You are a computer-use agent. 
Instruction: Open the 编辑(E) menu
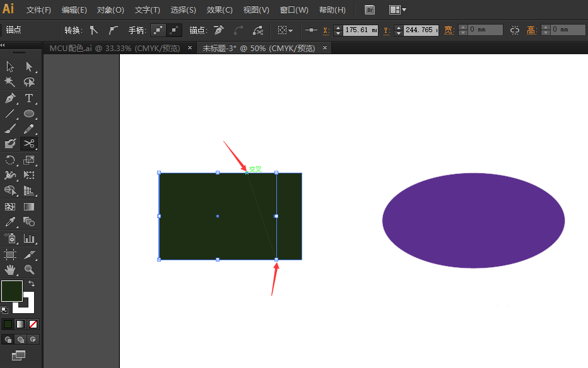[x=74, y=9]
